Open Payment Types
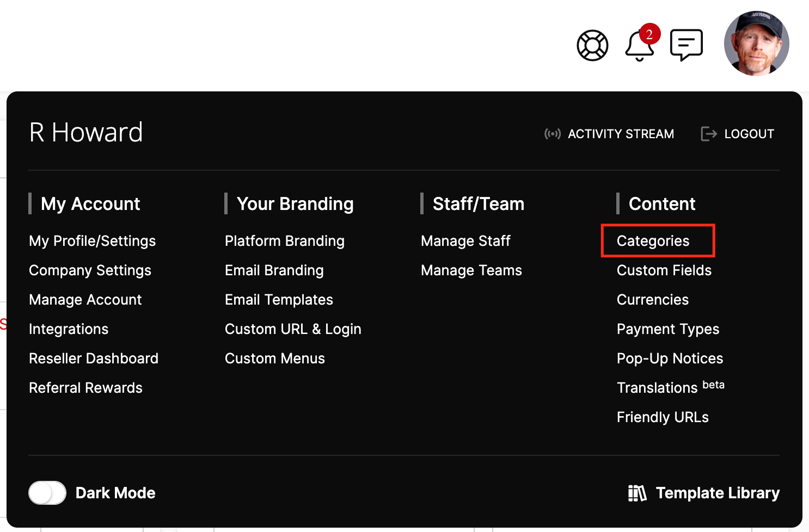809x532 pixels. pos(668,329)
